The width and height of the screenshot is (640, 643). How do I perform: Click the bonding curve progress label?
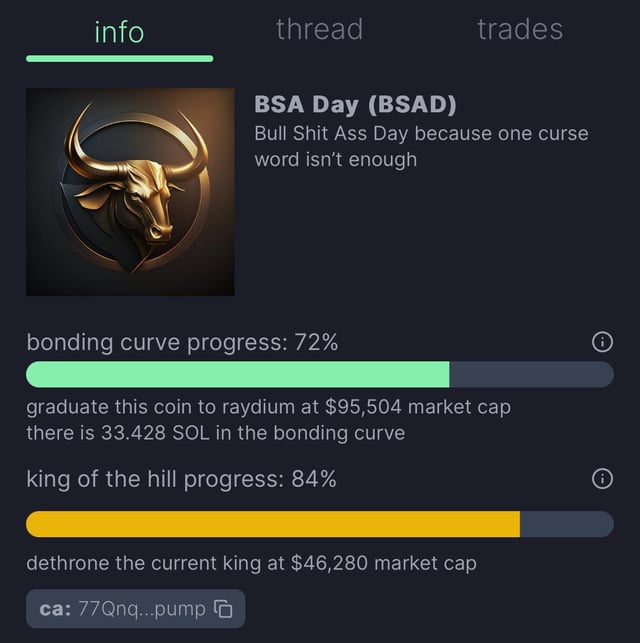tap(182, 342)
